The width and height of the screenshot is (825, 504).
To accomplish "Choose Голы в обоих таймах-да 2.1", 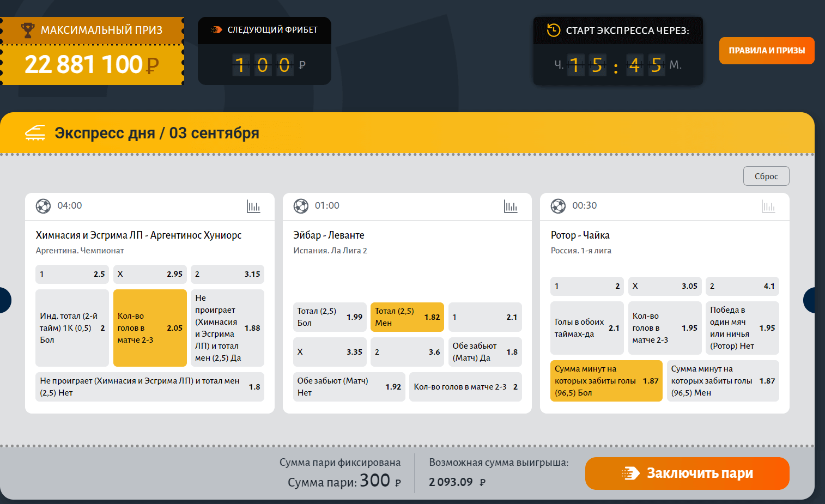I will [587, 328].
